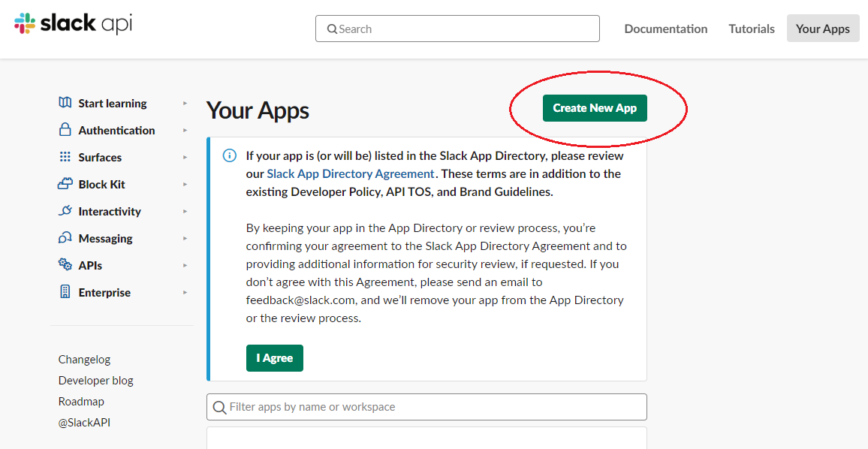868x449 pixels.
Task: Expand the Block Kit section arrow
Action: point(185,185)
